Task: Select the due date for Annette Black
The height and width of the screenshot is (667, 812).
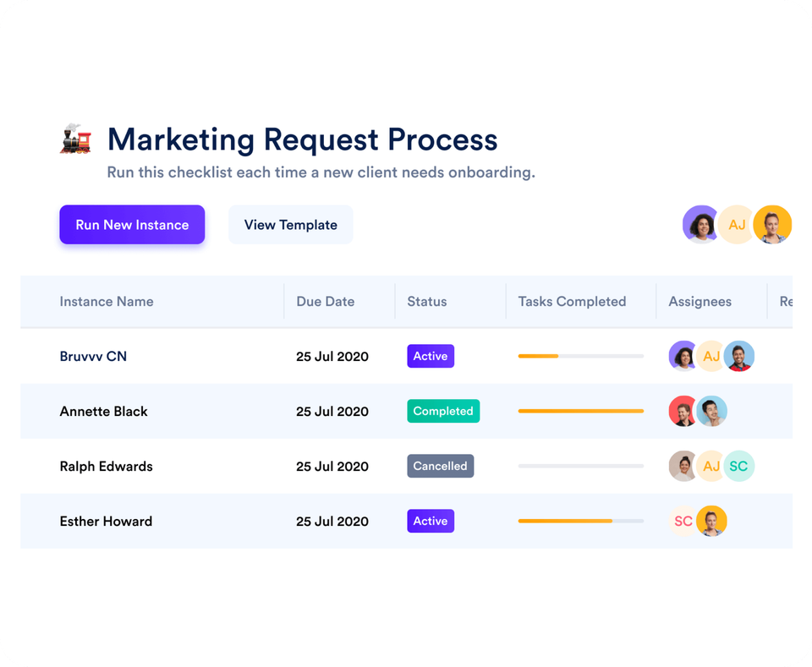Action: [x=332, y=411]
